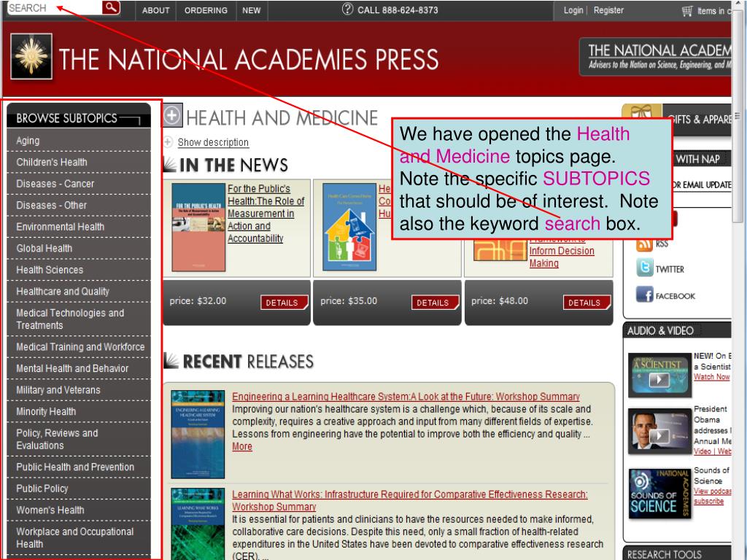Select the Aging subtopic
747x560 pixels.
[x=79, y=141]
